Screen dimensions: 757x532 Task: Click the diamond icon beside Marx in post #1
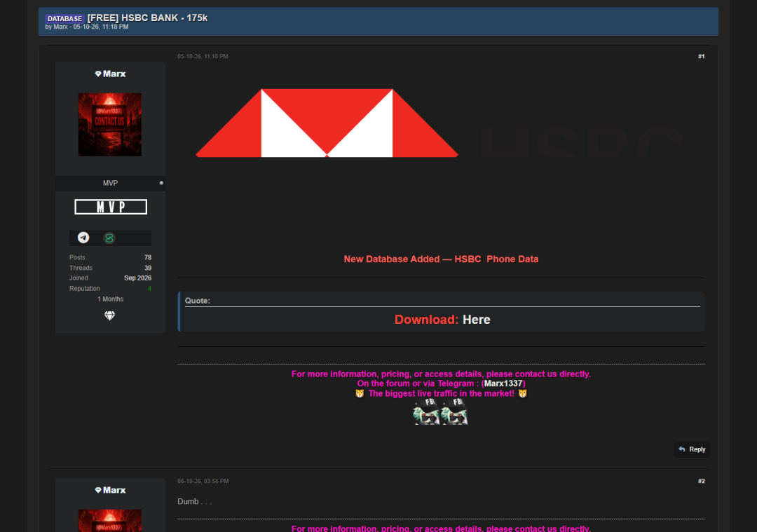tap(98, 74)
